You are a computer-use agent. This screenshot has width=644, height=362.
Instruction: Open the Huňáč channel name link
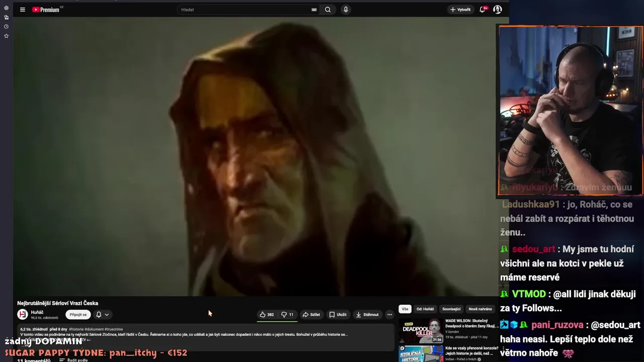click(x=37, y=312)
